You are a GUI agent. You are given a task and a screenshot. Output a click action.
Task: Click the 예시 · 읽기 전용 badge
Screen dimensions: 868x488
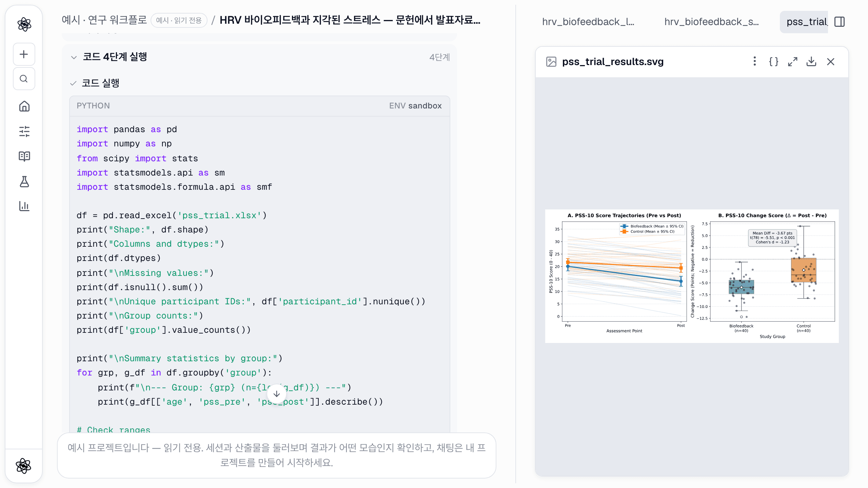(179, 20)
